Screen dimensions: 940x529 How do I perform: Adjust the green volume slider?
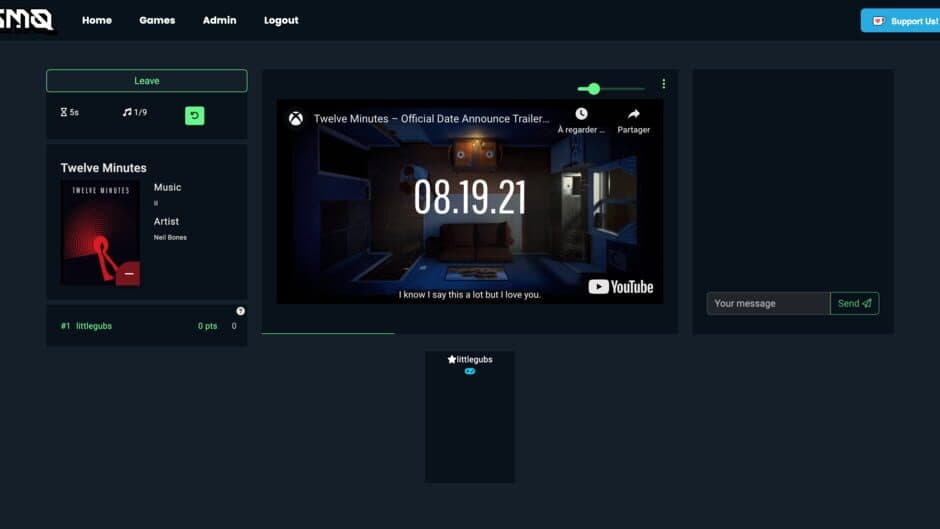click(x=610, y=89)
